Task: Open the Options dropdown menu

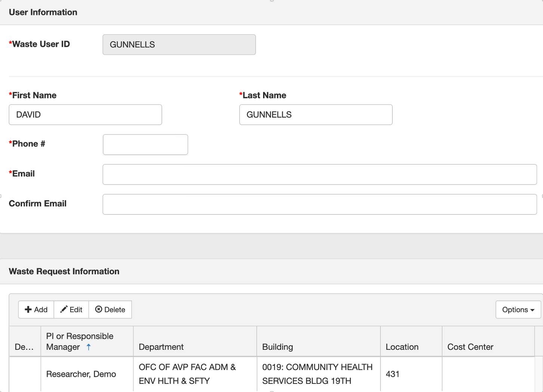Action: (x=518, y=309)
